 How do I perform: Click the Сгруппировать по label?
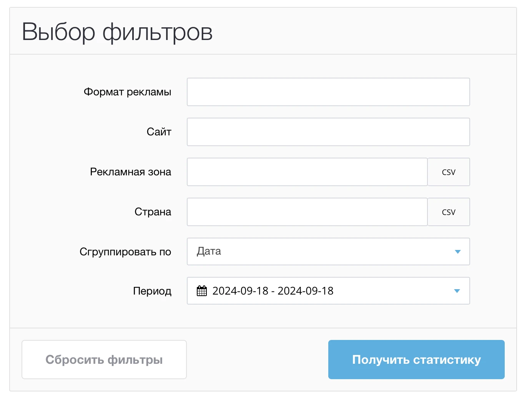(125, 252)
